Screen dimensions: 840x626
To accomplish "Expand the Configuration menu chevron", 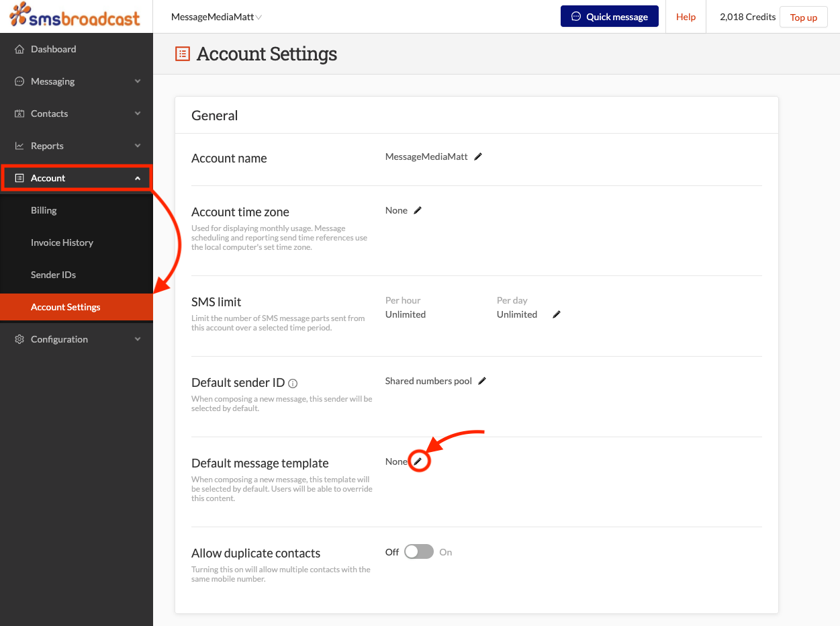I will pos(138,339).
